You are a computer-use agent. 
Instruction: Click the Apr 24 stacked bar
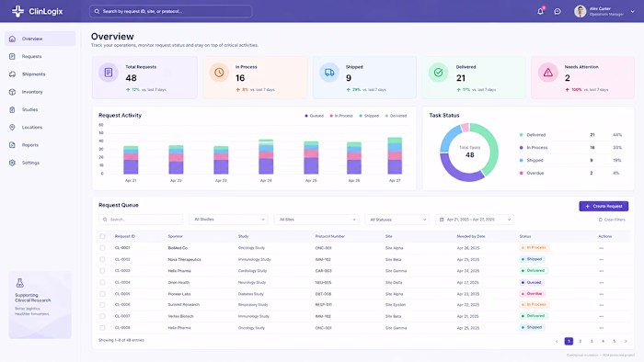[266, 156]
